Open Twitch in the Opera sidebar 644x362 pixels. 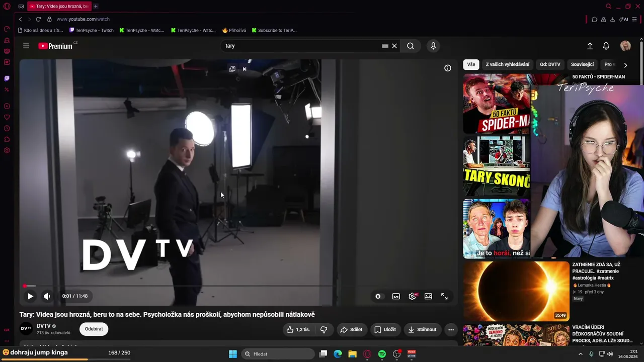(x=7, y=78)
